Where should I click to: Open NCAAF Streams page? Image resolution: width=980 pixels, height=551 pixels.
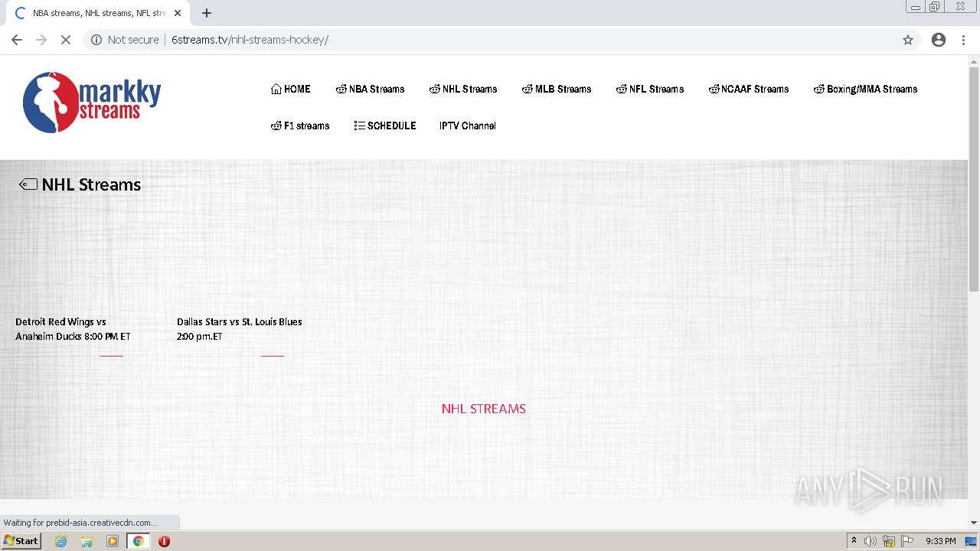[x=749, y=89]
